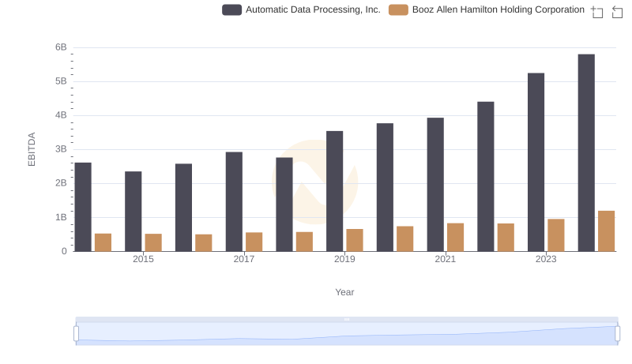Click the ADP dark bar for 2024
632x364 pixels.
[586, 152]
